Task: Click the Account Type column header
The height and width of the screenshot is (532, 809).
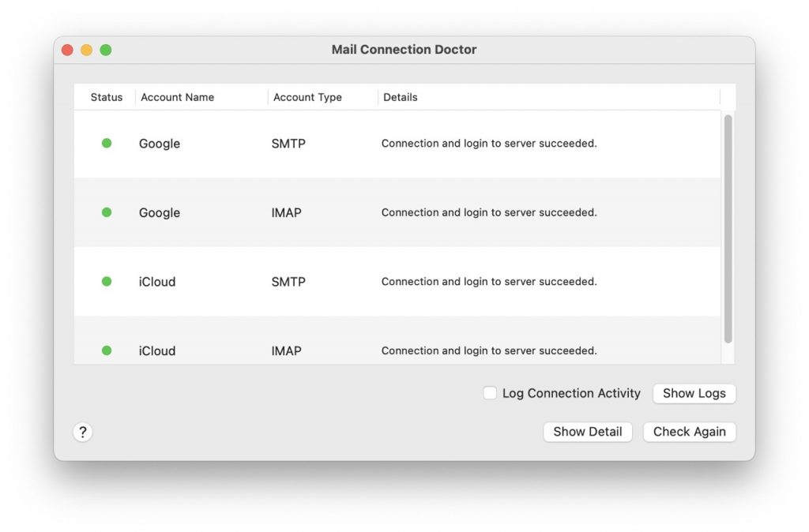Action: pyautogui.click(x=307, y=97)
